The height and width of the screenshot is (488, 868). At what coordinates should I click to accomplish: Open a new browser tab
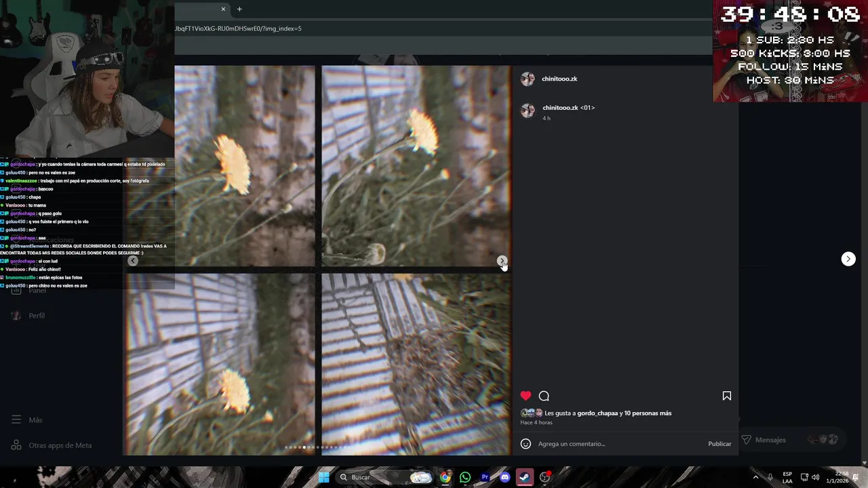tap(239, 9)
